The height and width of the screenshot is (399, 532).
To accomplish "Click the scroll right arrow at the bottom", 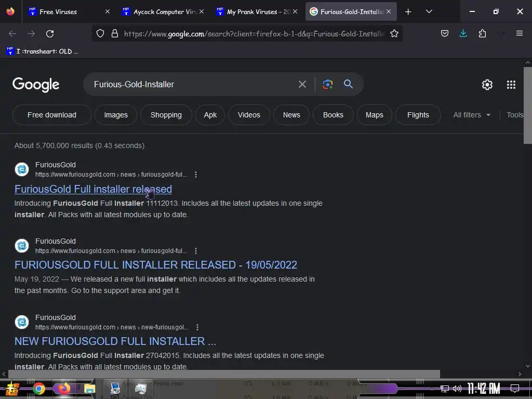I will click(x=520, y=374).
